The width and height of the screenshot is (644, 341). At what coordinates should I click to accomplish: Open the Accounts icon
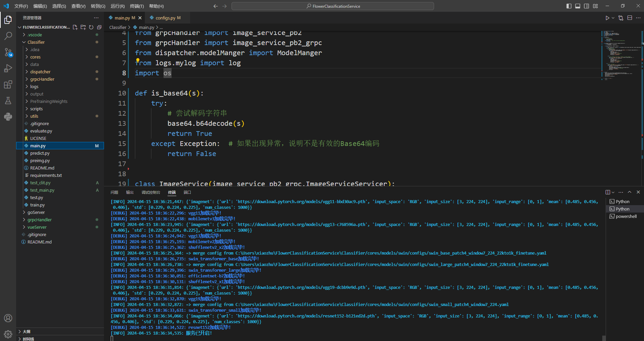click(8, 318)
